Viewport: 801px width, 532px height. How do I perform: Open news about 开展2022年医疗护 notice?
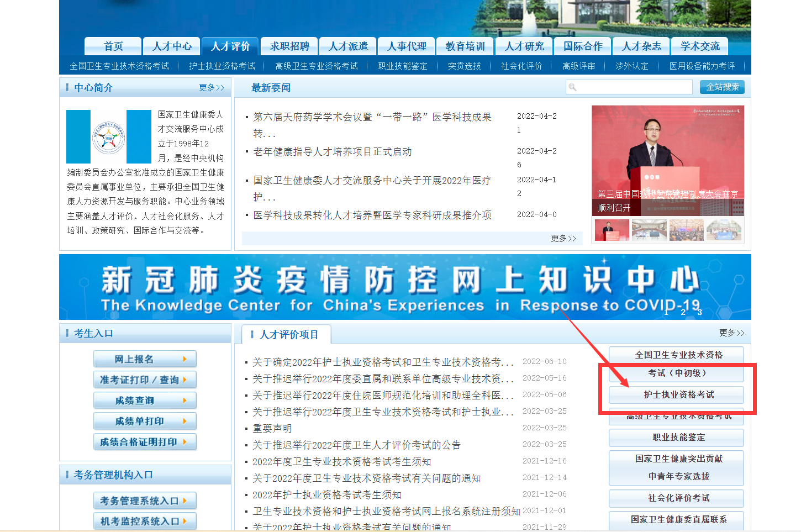coord(372,188)
